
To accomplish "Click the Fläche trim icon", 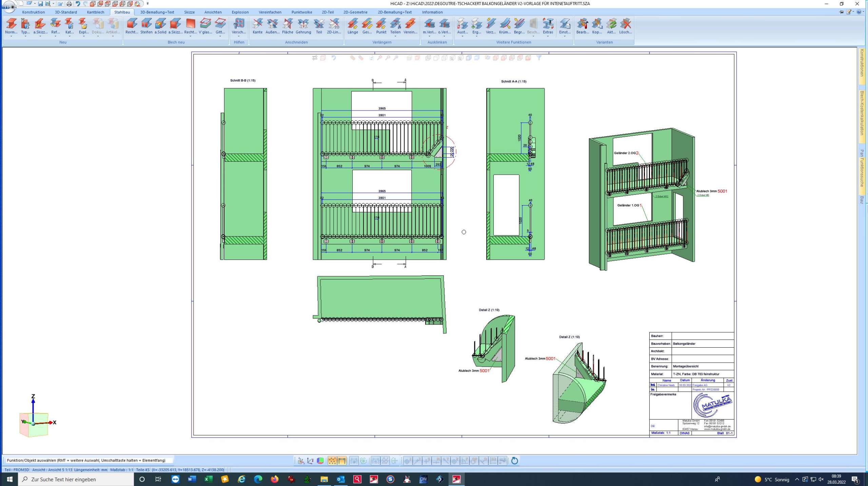I will 288,24.
